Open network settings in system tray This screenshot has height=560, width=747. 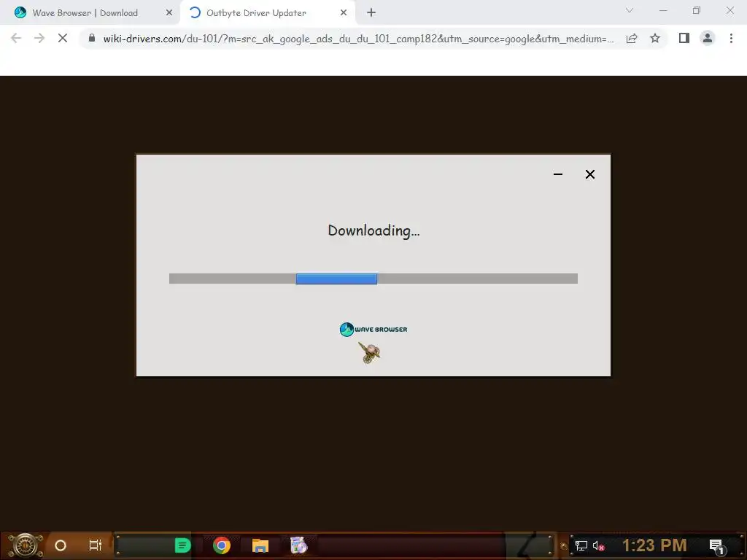[x=581, y=545]
